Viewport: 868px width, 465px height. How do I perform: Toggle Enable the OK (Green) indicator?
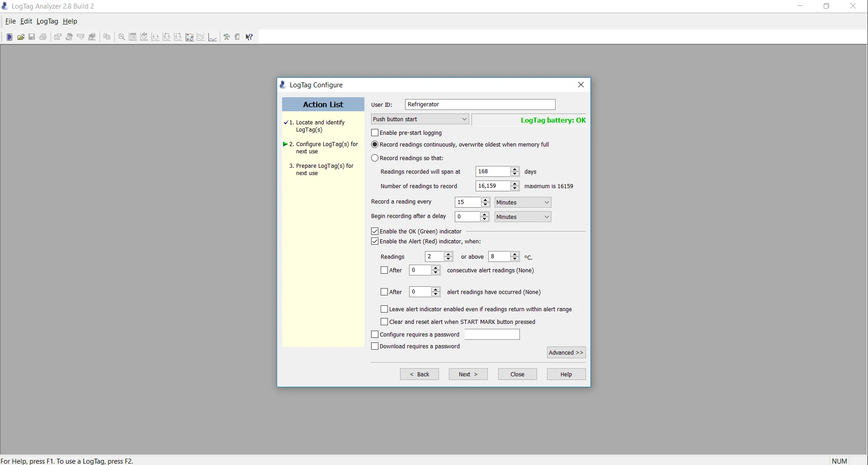pyautogui.click(x=375, y=231)
